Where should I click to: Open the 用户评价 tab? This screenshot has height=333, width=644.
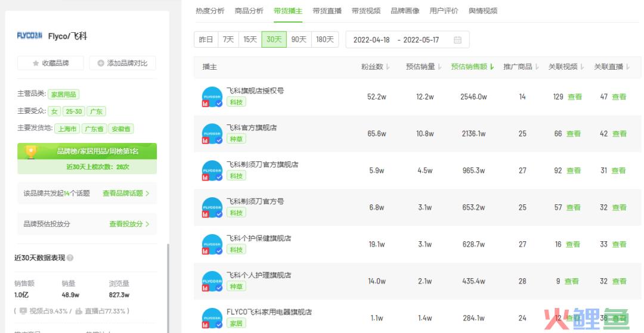coord(444,11)
